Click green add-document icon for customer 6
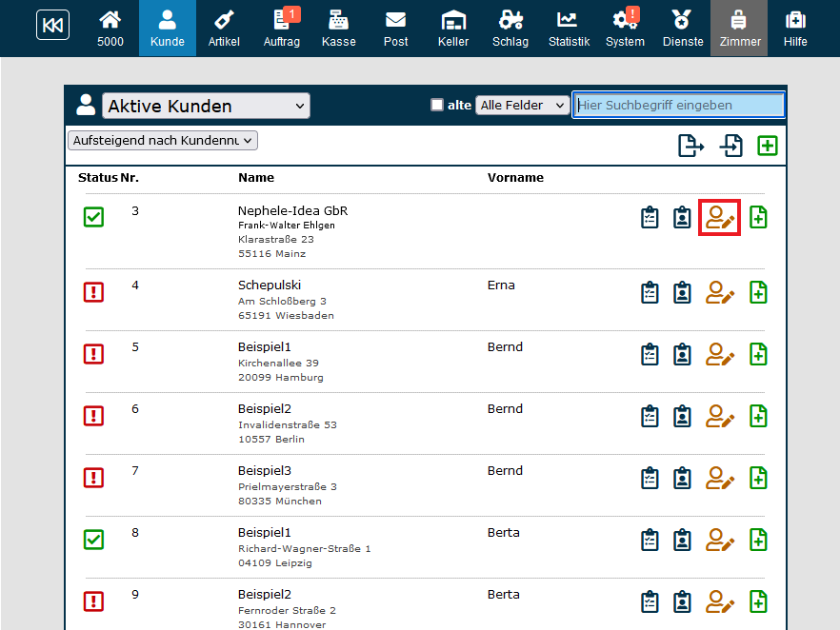The height and width of the screenshot is (630, 840). (x=758, y=416)
